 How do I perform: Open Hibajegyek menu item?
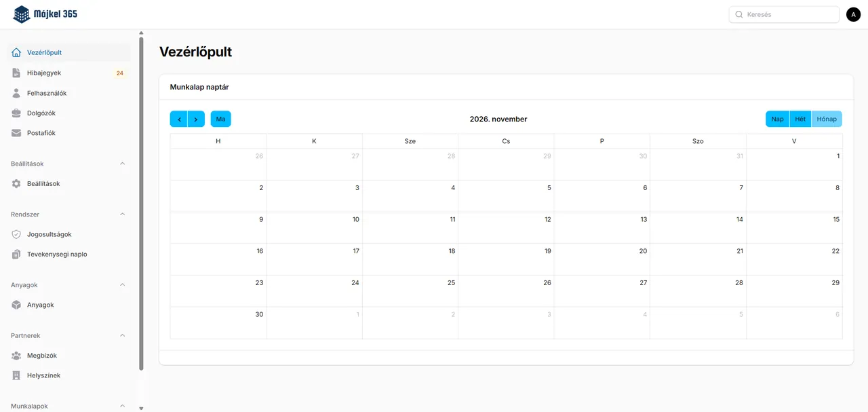tap(68, 73)
